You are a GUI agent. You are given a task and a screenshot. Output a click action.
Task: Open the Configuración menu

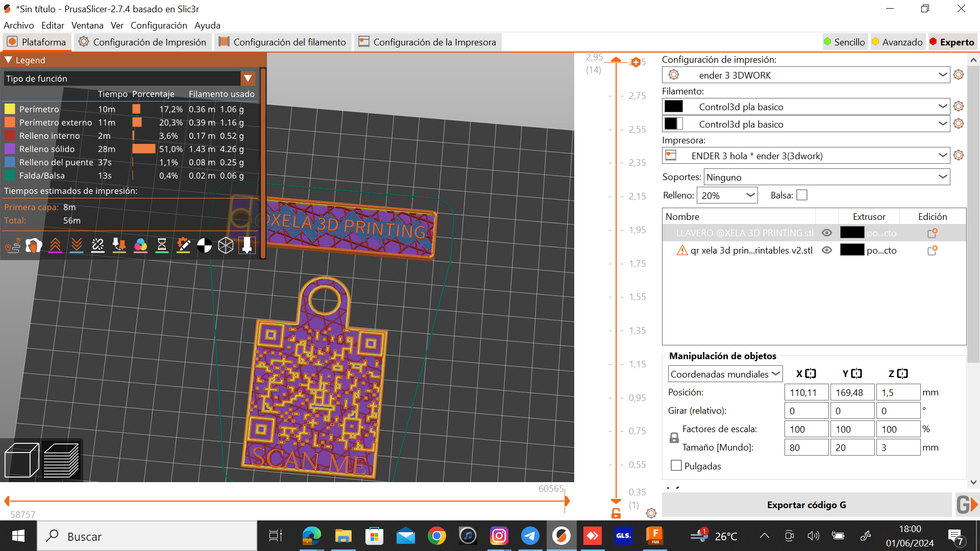[159, 26]
